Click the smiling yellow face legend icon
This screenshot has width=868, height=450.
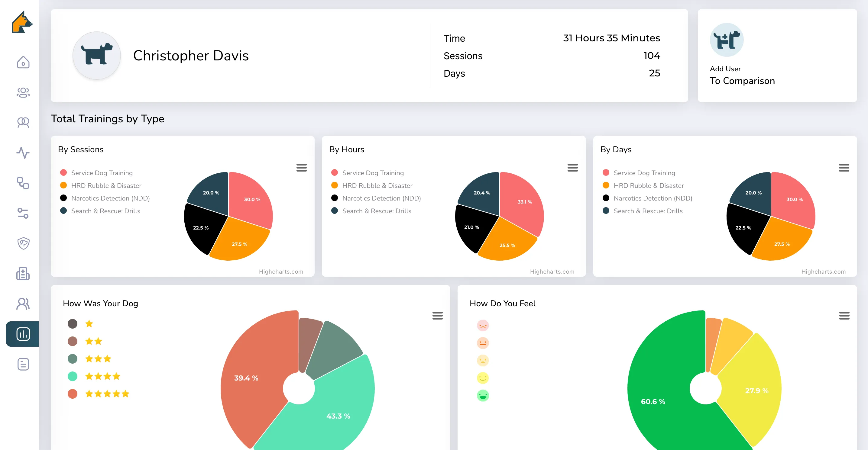coord(483,378)
